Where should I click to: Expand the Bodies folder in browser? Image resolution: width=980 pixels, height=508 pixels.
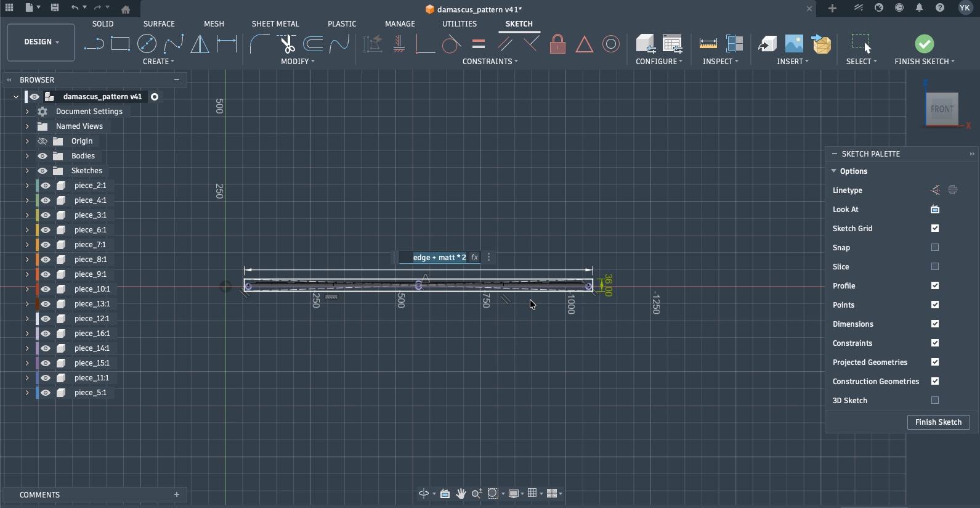click(27, 156)
